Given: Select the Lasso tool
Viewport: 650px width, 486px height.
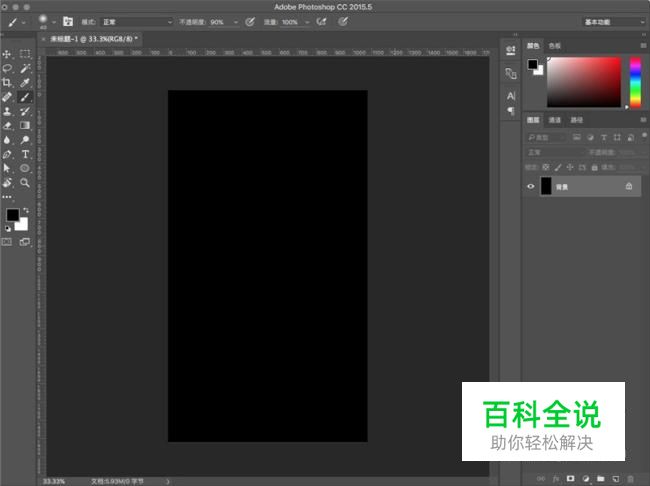Looking at the screenshot, I should [x=8, y=68].
